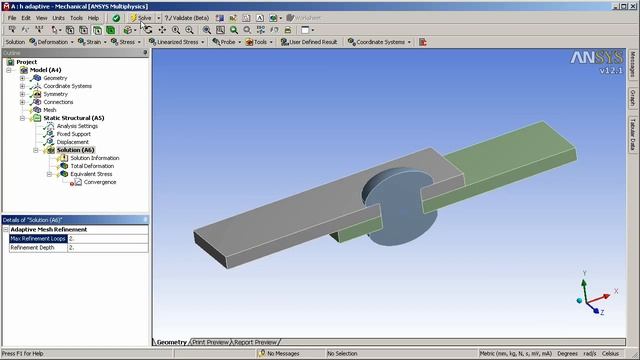Click the Refinement Depth value field
Image resolution: width=640 pixels, height=360 pixels.
[x=108, y=247]
